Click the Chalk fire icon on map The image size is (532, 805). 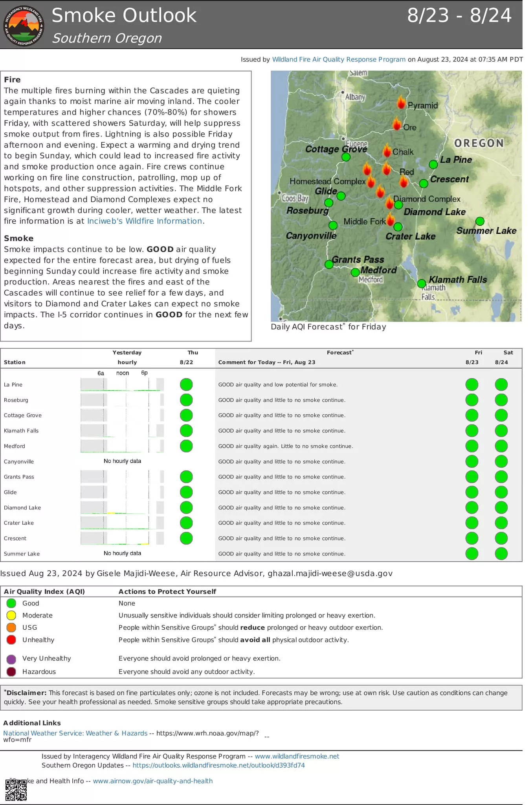387,150
